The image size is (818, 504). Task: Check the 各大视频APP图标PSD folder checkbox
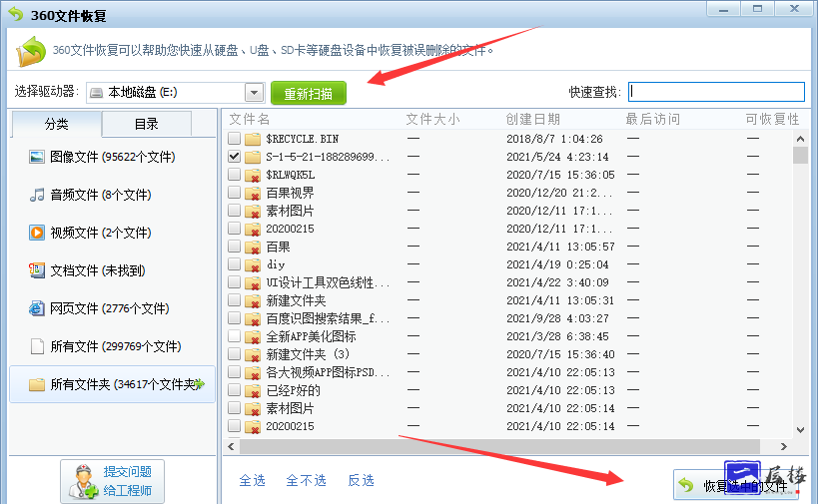[235, 372]
